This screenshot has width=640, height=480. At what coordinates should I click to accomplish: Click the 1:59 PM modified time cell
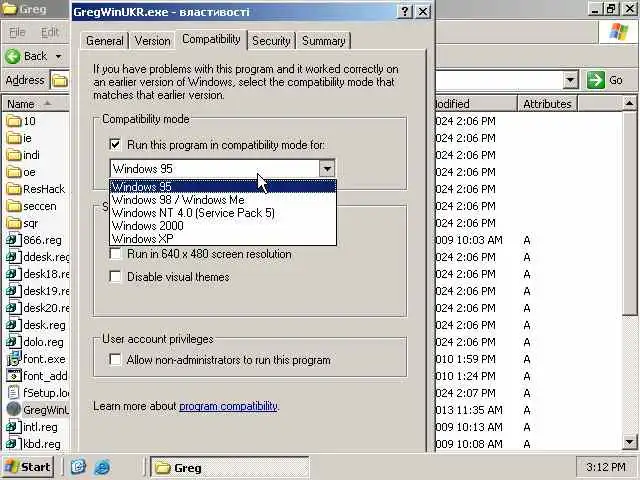(465, 359)
